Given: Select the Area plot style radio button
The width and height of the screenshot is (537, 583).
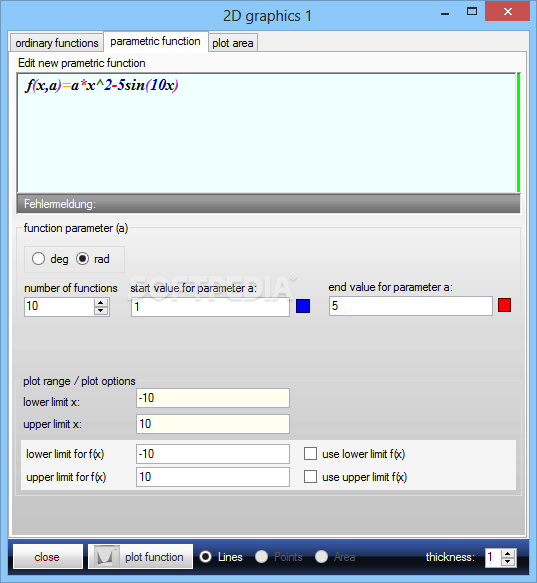Looking at the screenshot, I should click(x=321, y=557).
